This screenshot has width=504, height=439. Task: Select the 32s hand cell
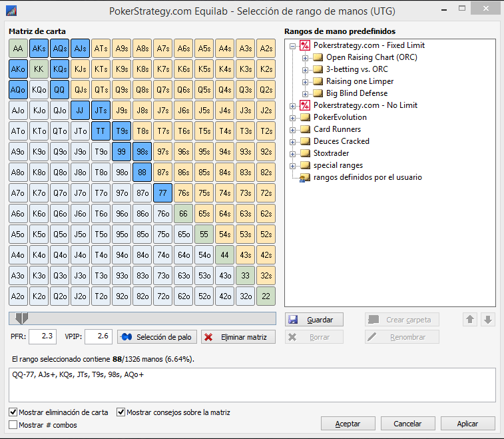pyautogui.click(x=266, y=276)
